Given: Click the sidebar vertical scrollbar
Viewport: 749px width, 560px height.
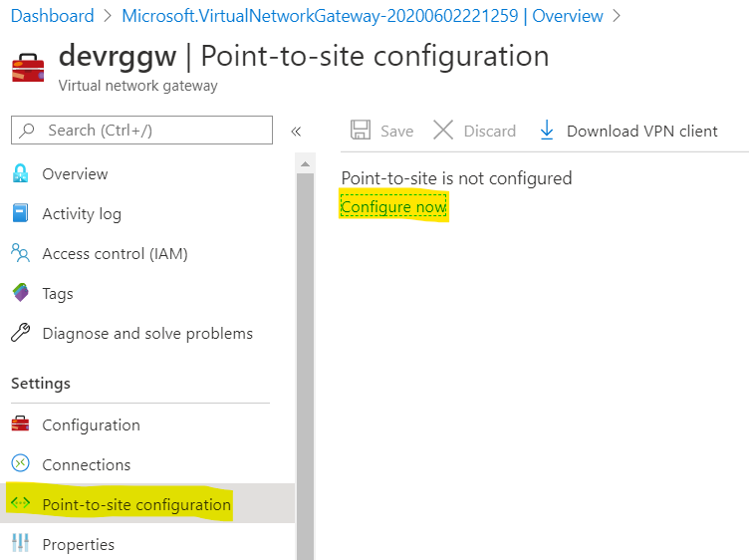Looking at the screenshot, I should tap(306, 349).
